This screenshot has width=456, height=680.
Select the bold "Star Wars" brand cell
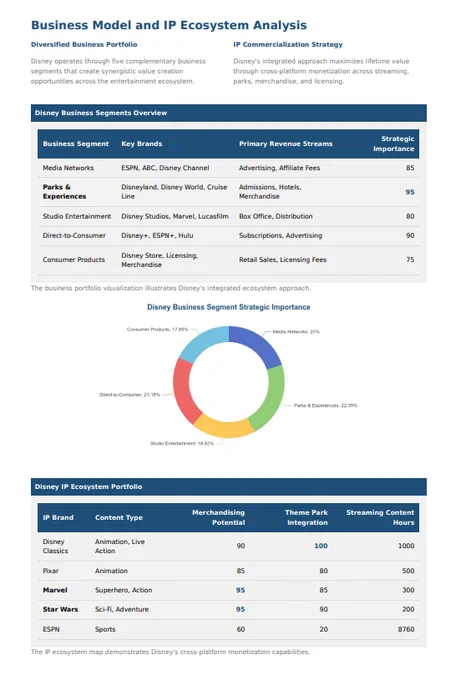pos(60,609)
